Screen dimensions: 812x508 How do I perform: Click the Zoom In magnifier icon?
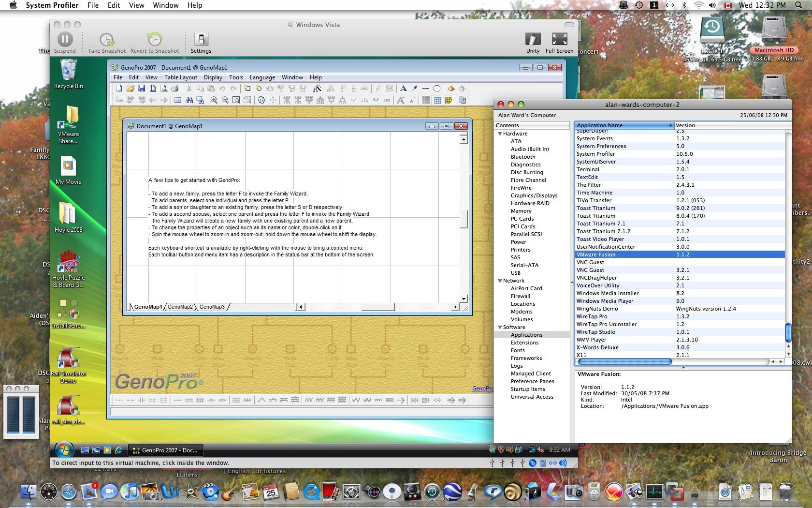214,100
